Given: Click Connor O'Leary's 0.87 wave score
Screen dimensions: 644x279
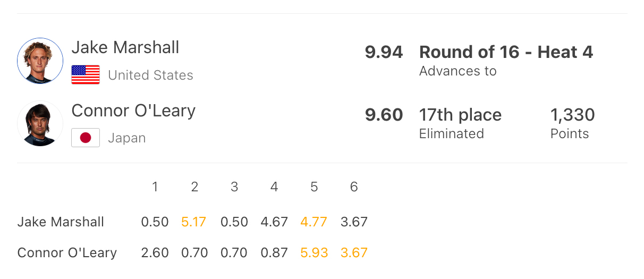Looking at the screenshot, I should pos(274,252).
